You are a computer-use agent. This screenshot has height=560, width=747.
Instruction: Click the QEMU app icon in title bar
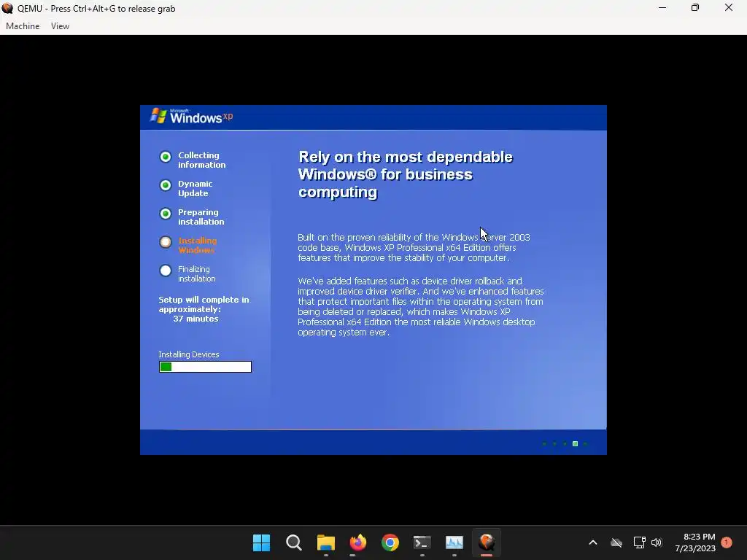(7, 8)
